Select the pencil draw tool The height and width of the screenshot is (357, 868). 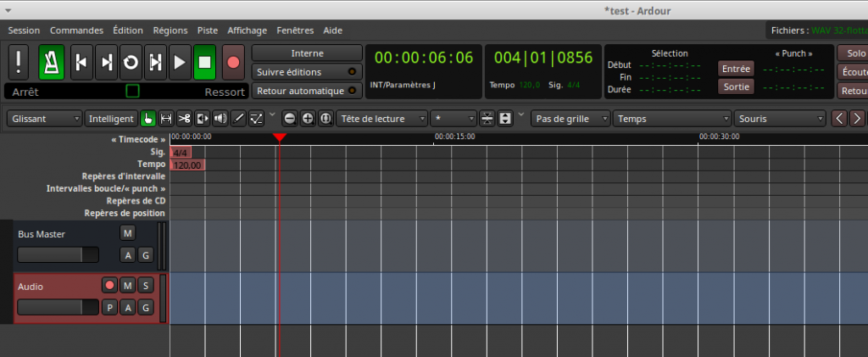click(238, 119)
